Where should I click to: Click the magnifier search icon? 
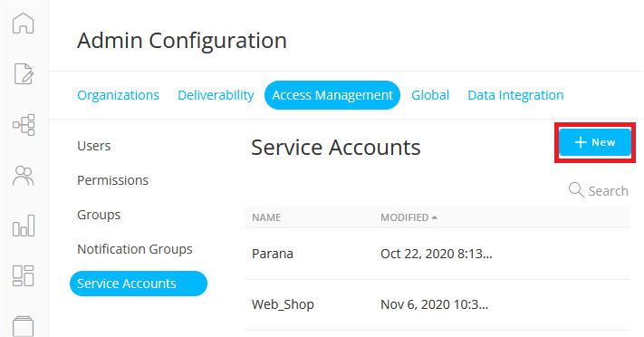coord(576,190)
